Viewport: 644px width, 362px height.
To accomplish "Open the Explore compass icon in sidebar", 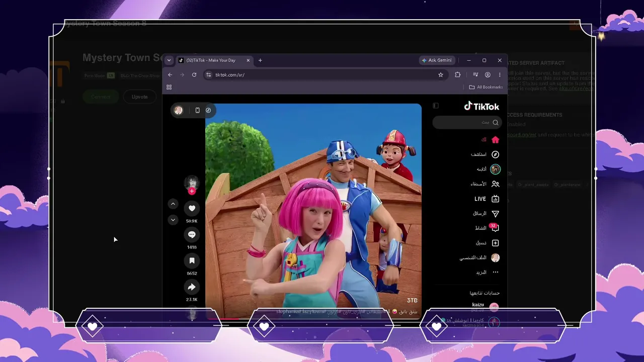I will click(x=495, y=154).
